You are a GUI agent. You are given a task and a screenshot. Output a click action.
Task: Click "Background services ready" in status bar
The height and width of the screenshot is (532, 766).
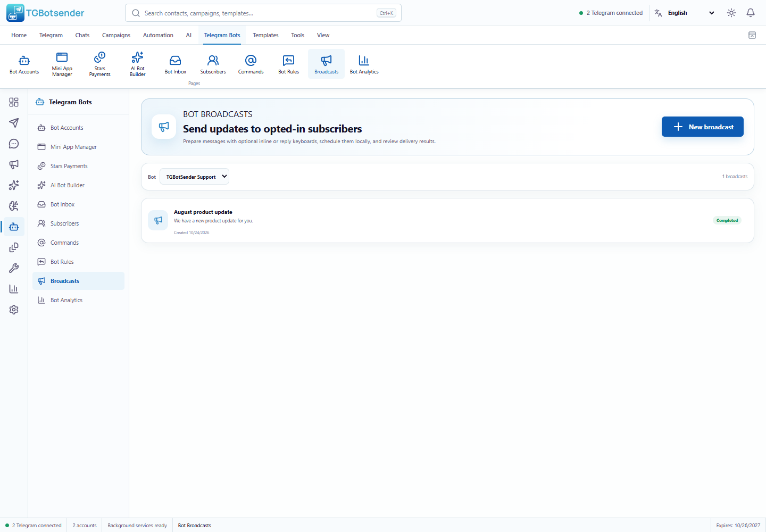click(x=137, y=526)
